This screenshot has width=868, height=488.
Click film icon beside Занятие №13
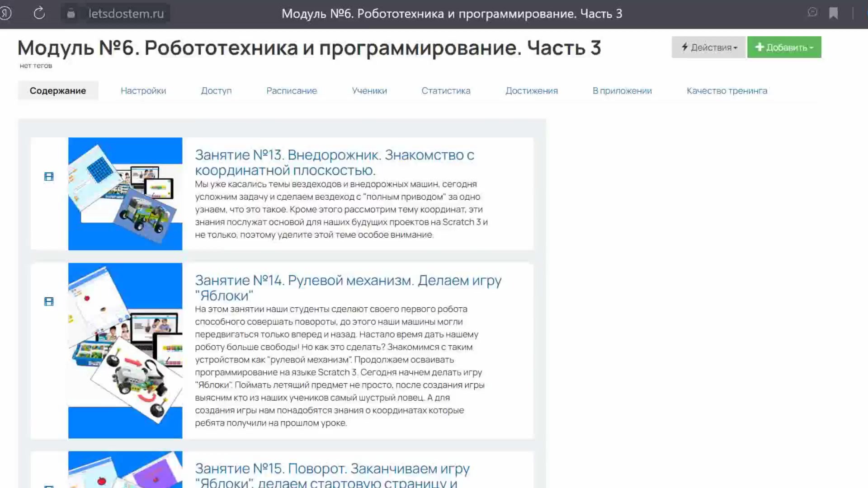(49, 176)
